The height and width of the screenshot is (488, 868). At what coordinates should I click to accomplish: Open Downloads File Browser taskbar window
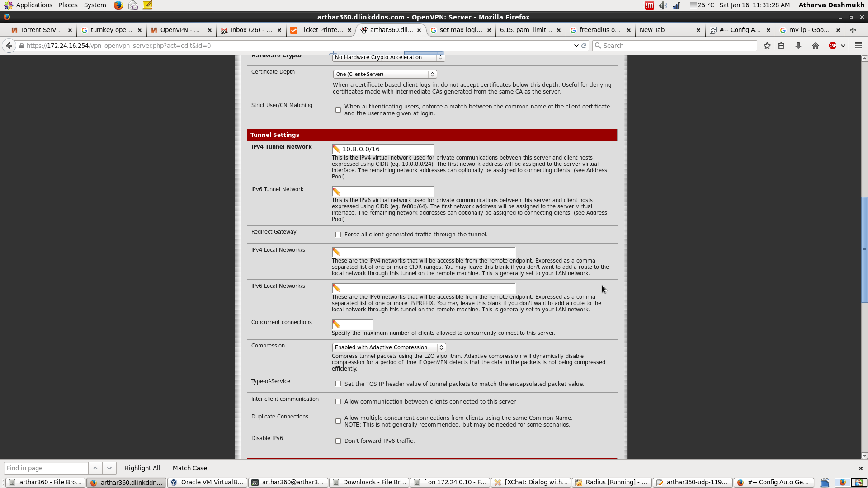pyautogui.click(x=369, y=483)
